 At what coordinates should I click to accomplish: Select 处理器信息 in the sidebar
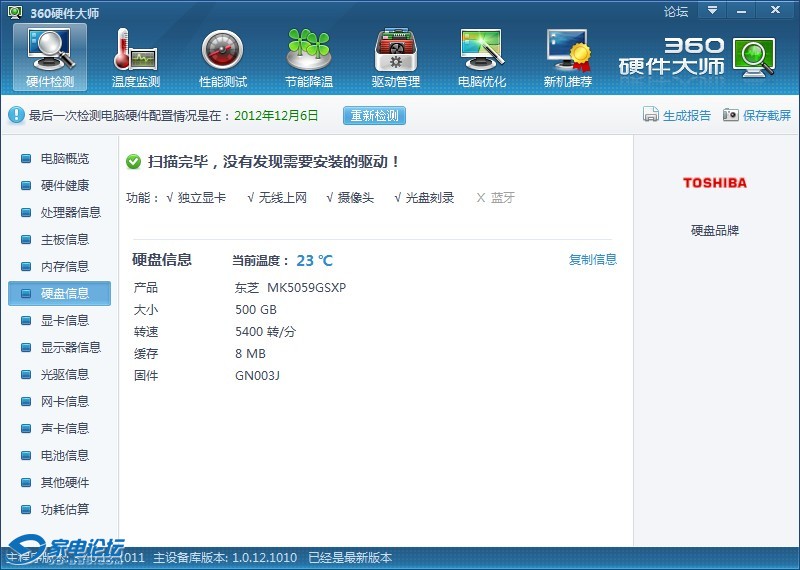click(70, 213)
